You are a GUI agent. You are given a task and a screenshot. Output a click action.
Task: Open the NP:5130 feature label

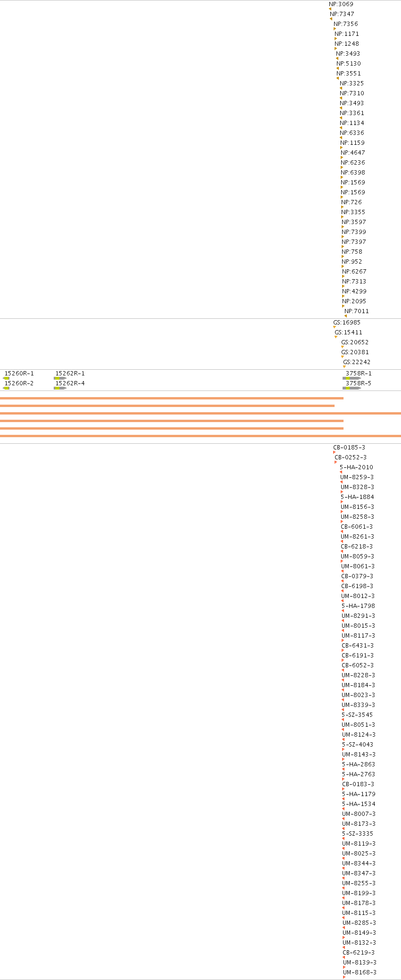[349, 64]
